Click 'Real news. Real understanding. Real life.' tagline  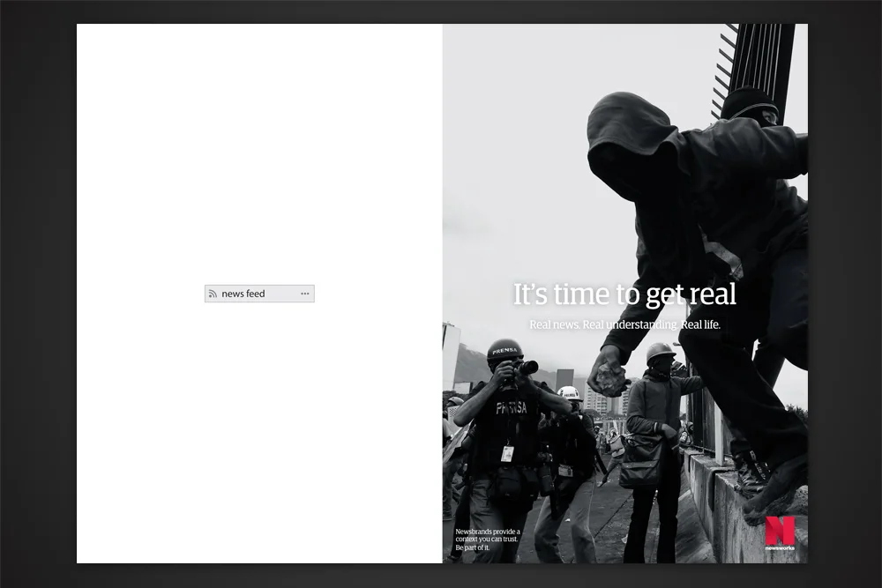[x=624, y=324]
